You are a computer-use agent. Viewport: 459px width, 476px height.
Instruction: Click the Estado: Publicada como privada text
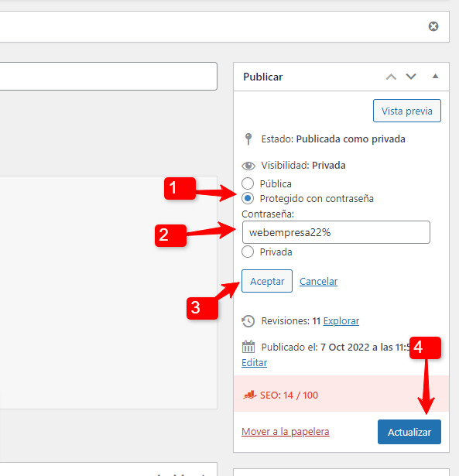click(x=334, y=139)
